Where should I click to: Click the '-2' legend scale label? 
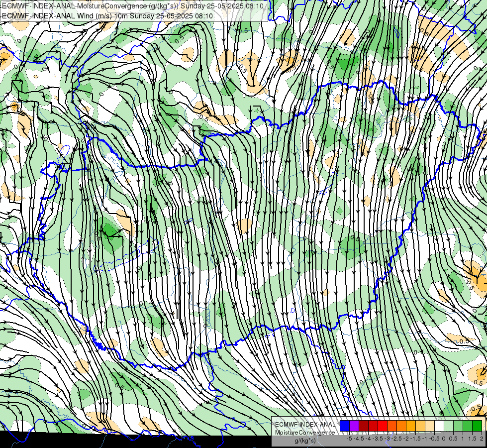click(x=406, y=439)
